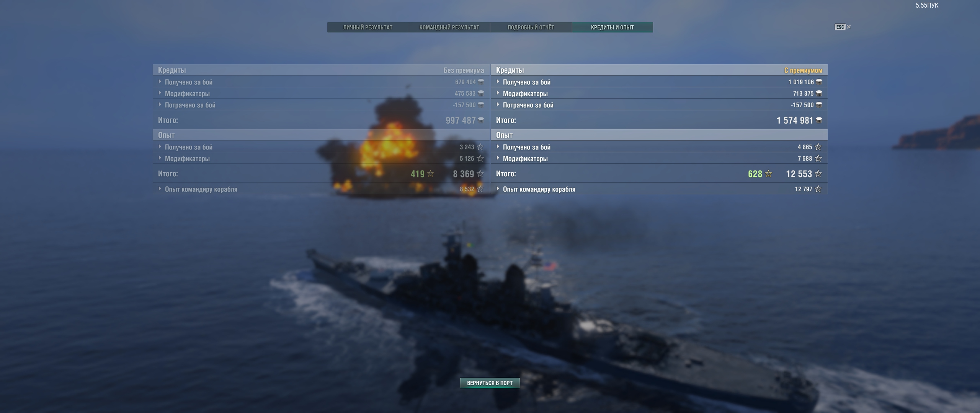The width and height of the screenshot is (980, 413).
Task: Open the "Подробный отчёт" tab
Action: coord(531,28)
